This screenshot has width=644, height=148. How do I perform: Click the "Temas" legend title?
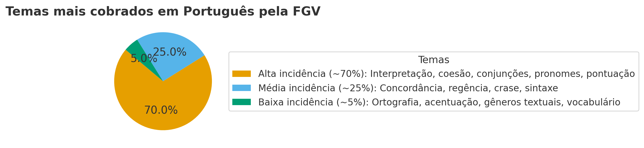[x=433, y=60]
